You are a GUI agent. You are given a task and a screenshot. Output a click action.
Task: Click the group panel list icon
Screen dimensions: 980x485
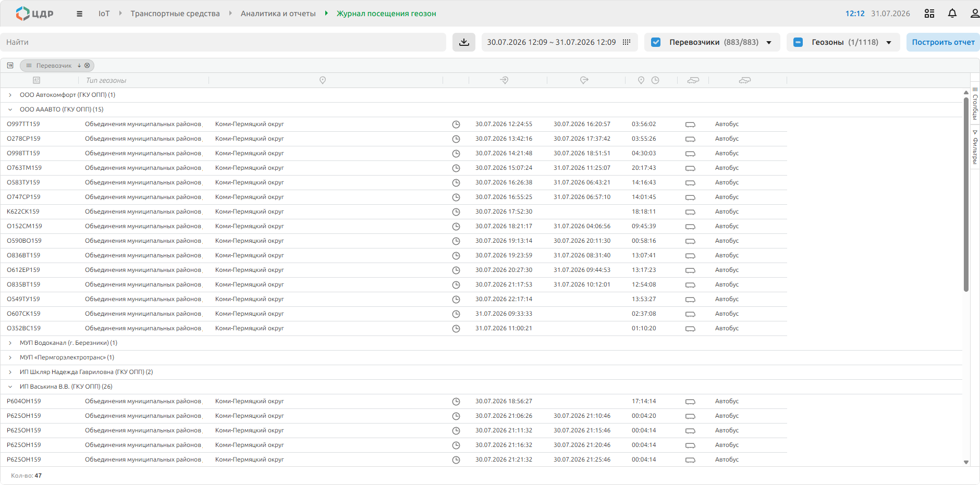coord(10,66)
